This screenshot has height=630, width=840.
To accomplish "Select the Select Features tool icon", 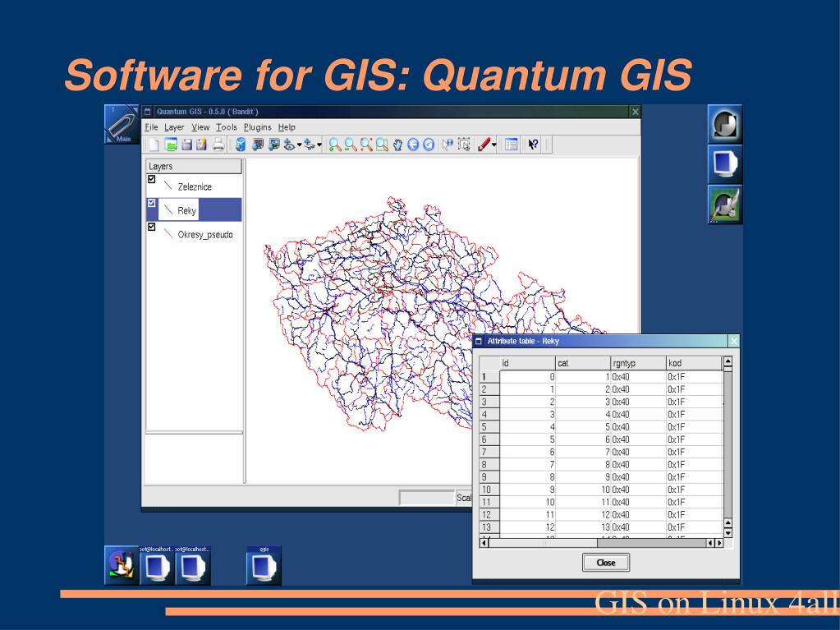I will [464, 144].
